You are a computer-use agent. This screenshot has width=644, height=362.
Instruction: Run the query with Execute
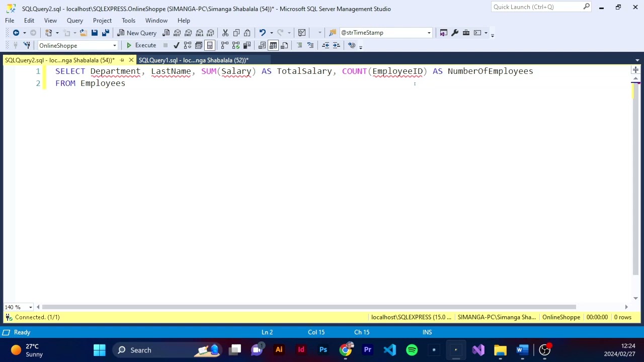tap(141, 45)
